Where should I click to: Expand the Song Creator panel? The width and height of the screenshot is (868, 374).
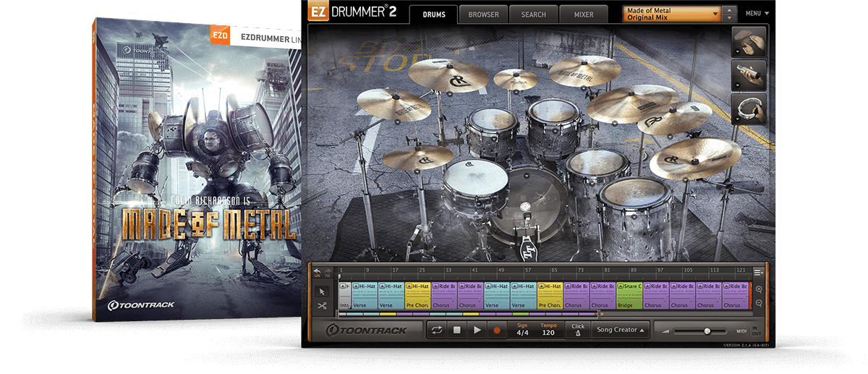620,330
